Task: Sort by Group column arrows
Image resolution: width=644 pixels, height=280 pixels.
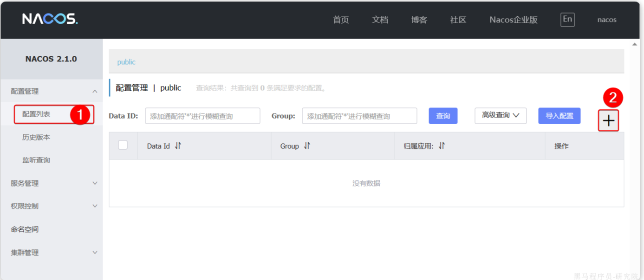Action: click(x=307, y=146)
